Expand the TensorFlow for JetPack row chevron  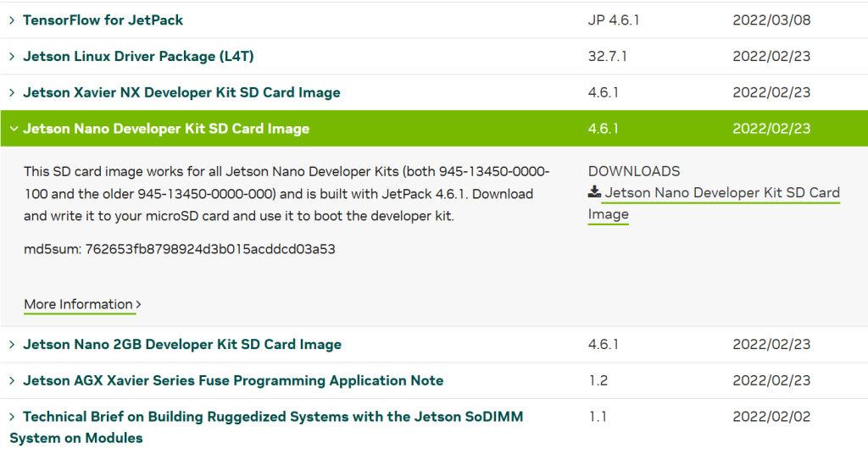coord(13,20)
